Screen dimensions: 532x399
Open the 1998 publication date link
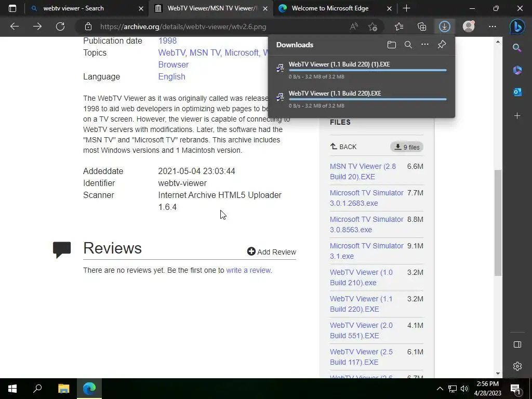click(x=167, y=41)
